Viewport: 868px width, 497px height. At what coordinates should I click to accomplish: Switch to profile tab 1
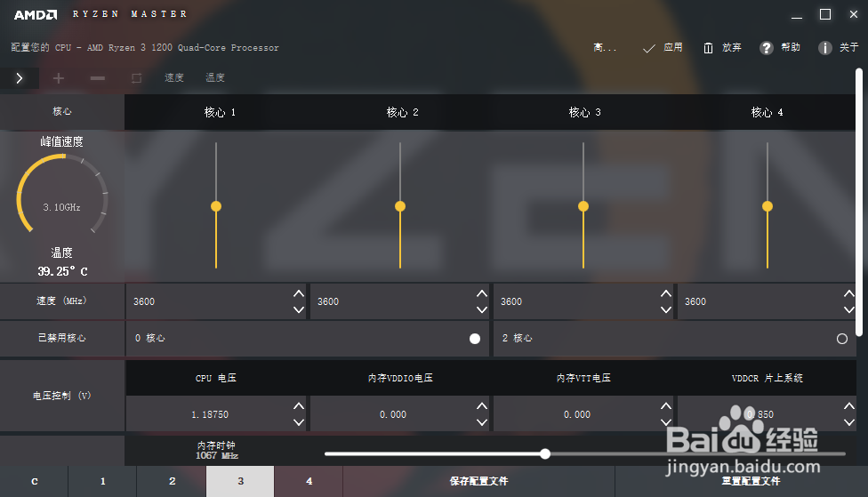(102, 482)
